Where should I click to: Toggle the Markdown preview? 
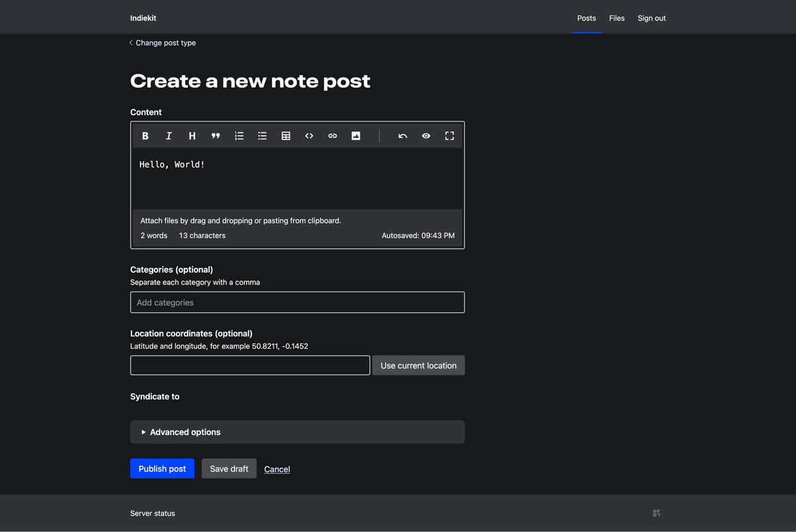[426, 135]
